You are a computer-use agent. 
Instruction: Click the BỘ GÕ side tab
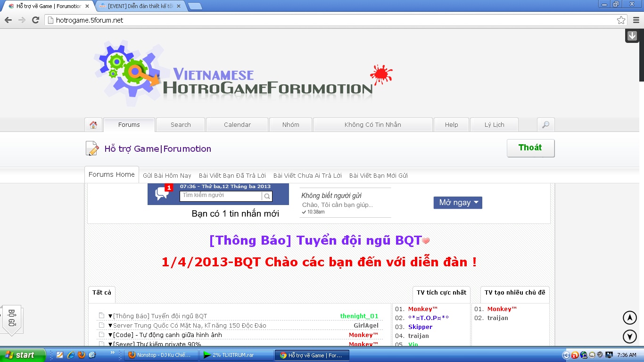(12, 320)
